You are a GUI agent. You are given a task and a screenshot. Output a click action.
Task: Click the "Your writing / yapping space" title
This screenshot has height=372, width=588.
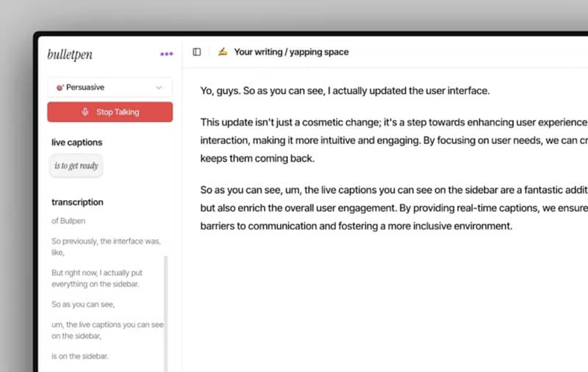pos(291,52)
